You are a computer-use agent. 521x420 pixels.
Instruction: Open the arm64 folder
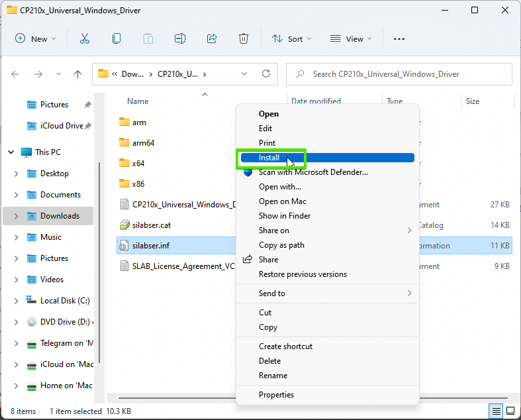tap(143, 143)
